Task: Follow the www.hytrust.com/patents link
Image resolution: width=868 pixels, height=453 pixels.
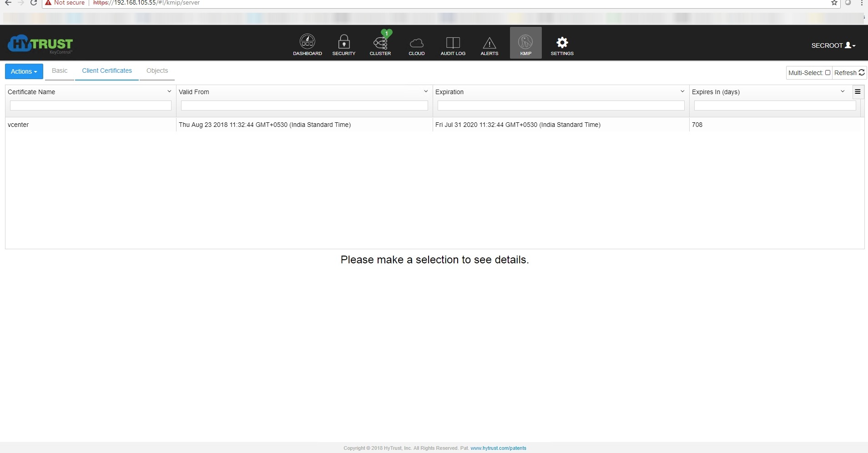Action: [498, 448]
